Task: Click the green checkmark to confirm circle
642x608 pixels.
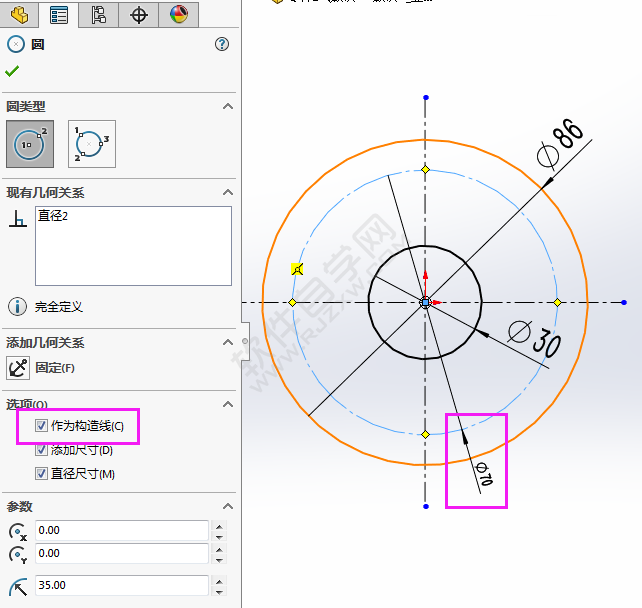Action: 12,71
